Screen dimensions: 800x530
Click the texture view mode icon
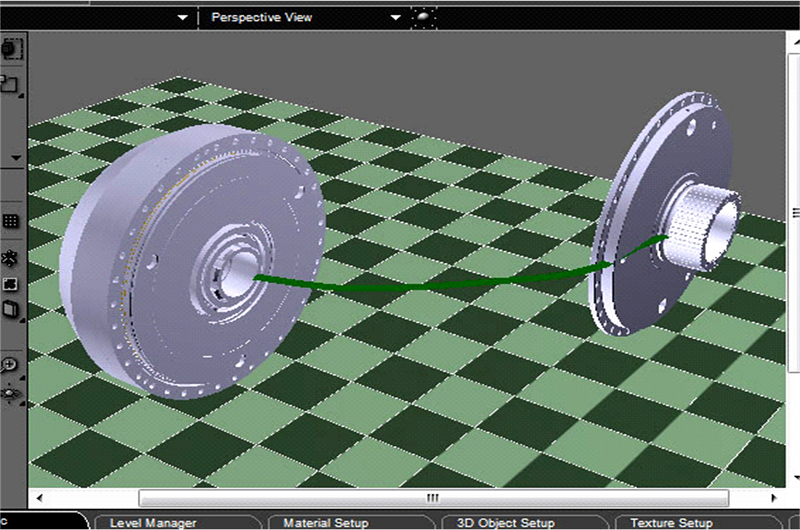click(x=12, y=285)
